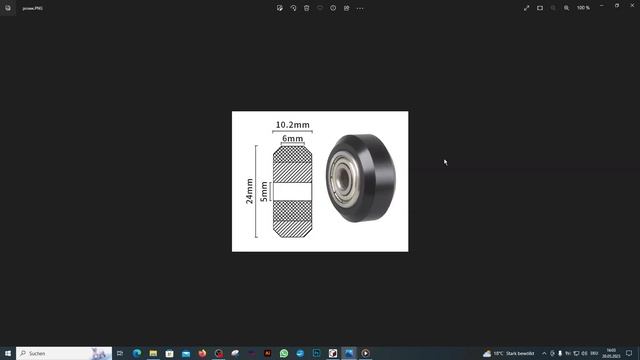Screen dimensions: 640x360
Task: Open Adobe Illustrator from the taskbar
Action: coord(267,353)
